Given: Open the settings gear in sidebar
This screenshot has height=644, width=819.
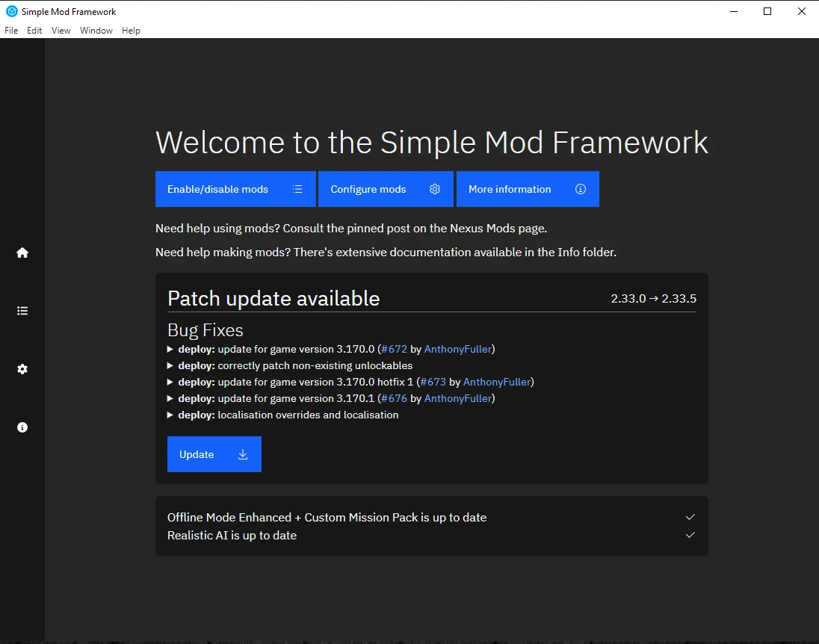Looking at the screenshot, I should pyautogui.click(x=22, y=369).
